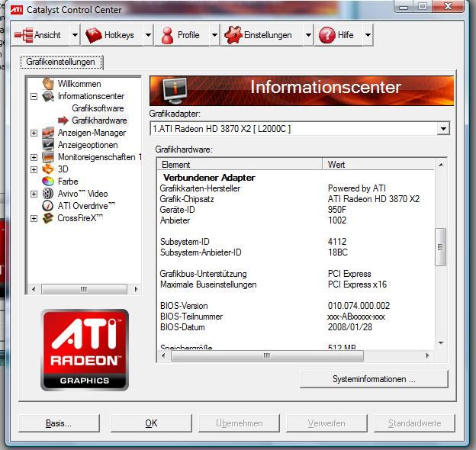Click tree panel scroll left arrow
Viewport: 476px width, 450px height.
[34, 289]
